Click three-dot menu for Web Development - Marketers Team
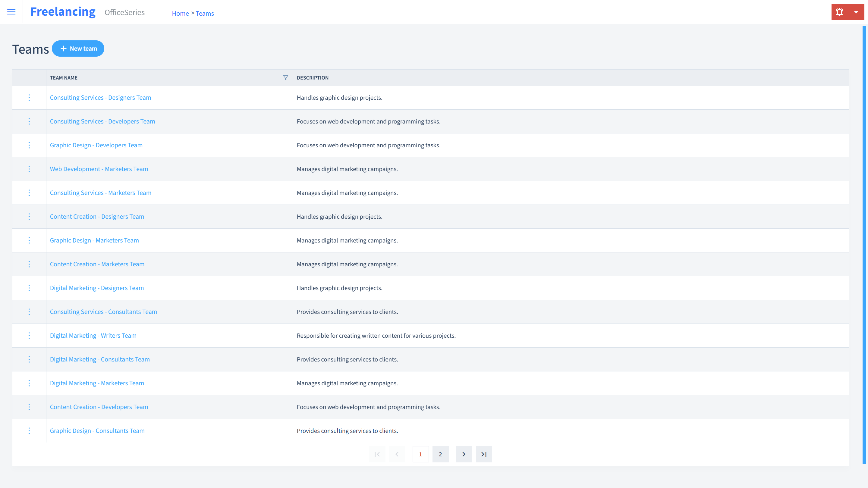Screen dimensions: 868x488 [29, 169]
